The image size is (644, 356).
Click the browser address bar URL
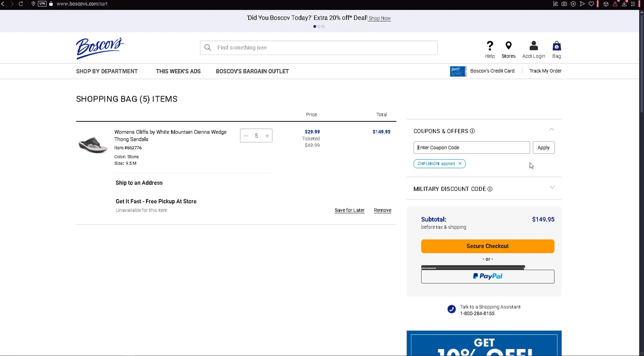82,4
